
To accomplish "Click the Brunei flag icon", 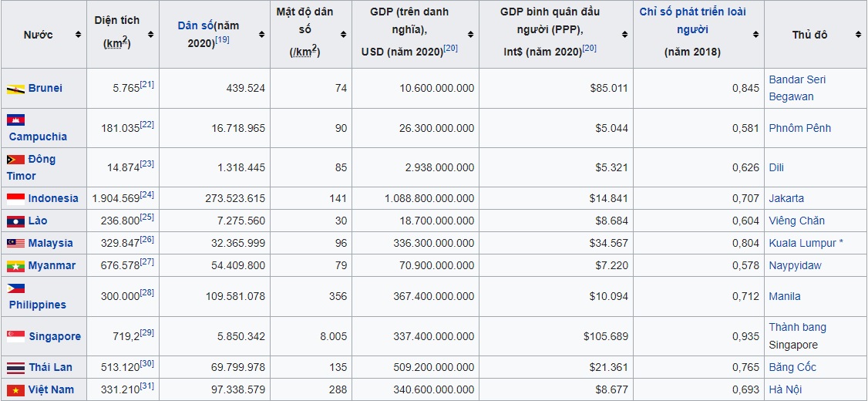I will pos(15,89).
